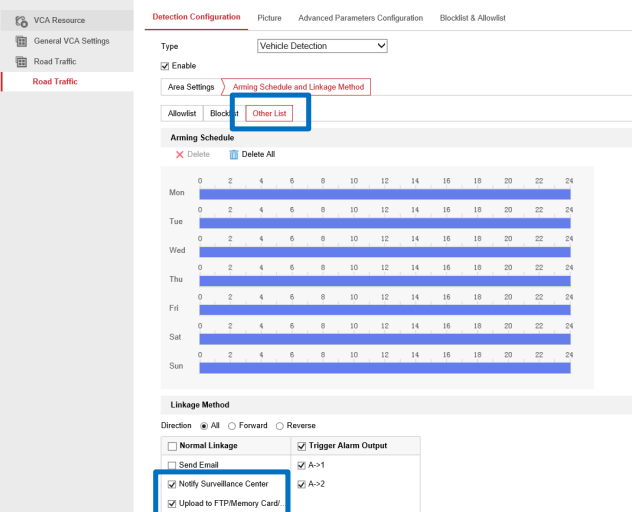Viewport: 632px width, 512px height.
Task: Click the VCA Resource icon in sidebar
Action: 21,20
